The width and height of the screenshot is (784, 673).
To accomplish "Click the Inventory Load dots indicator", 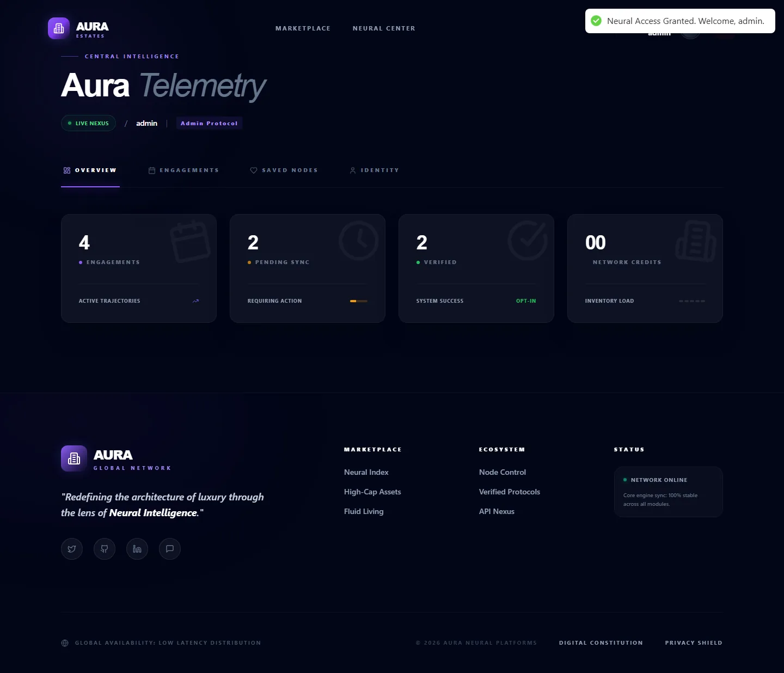I will 692,301.
